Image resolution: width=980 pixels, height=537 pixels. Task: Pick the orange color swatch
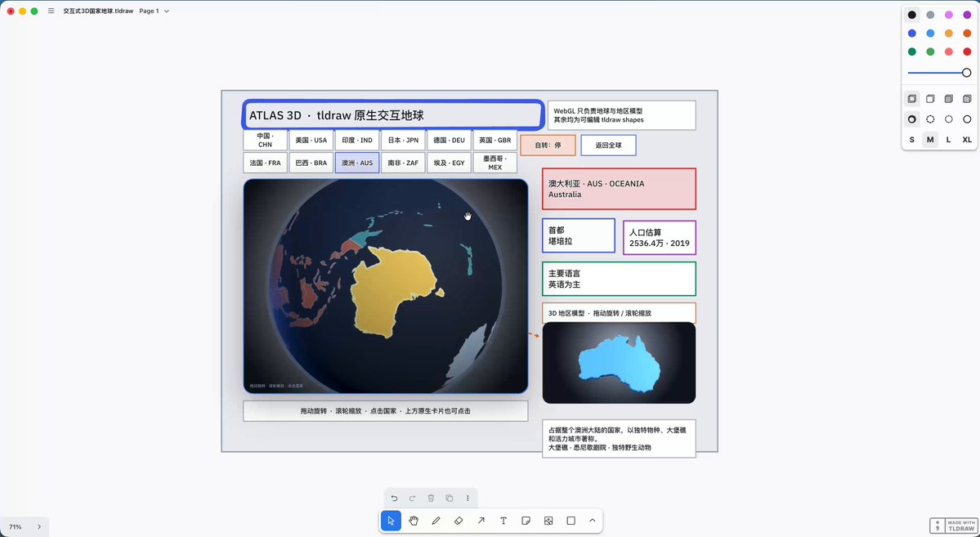point(967,34)
